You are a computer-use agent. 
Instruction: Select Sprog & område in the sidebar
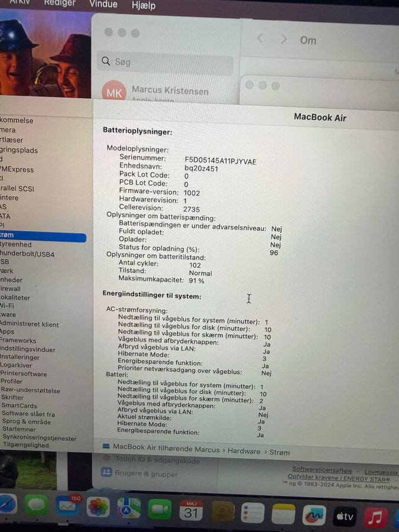click(27, 421)
